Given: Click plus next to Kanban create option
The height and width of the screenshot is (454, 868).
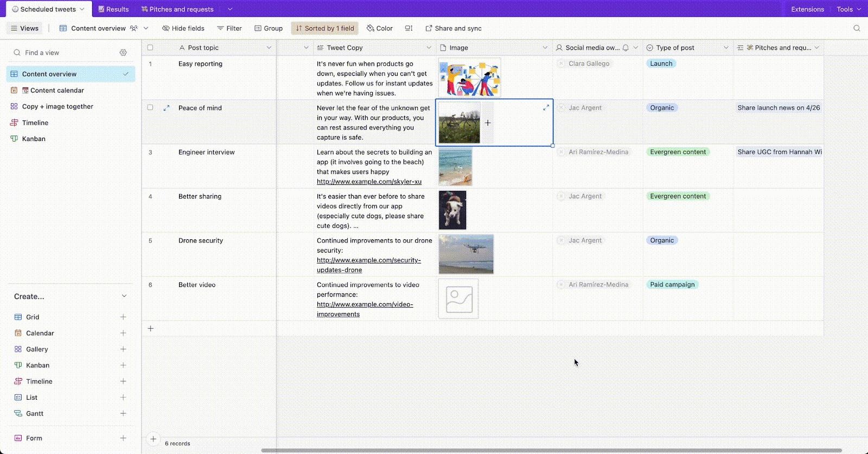Looking at the screenshot, I should [x=123, y=365].
